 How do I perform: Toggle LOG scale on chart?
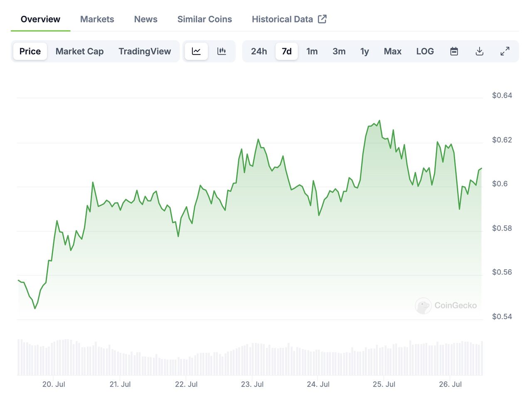click(x=425, y=51)
